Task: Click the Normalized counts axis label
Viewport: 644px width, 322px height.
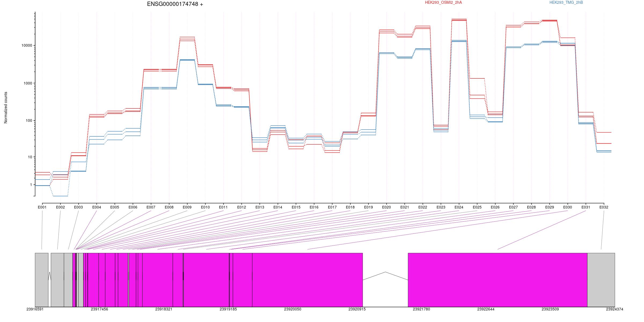Action: tap(6, 108)
